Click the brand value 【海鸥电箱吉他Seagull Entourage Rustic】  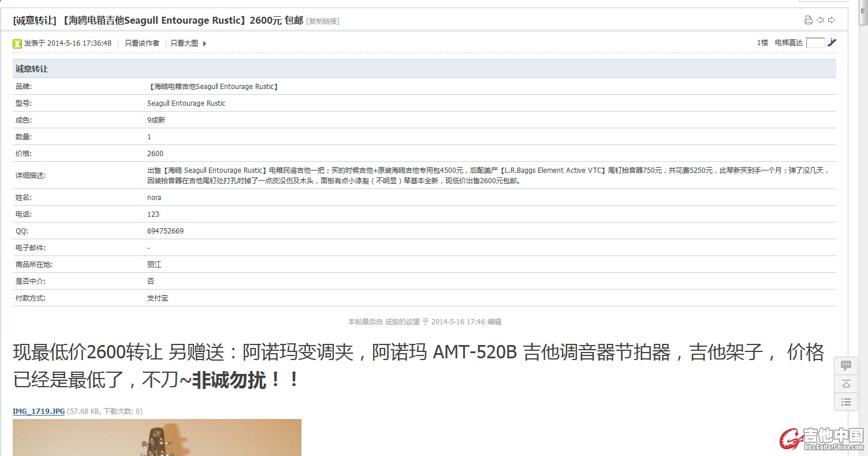pyautogui.click(x=213, y=87)
